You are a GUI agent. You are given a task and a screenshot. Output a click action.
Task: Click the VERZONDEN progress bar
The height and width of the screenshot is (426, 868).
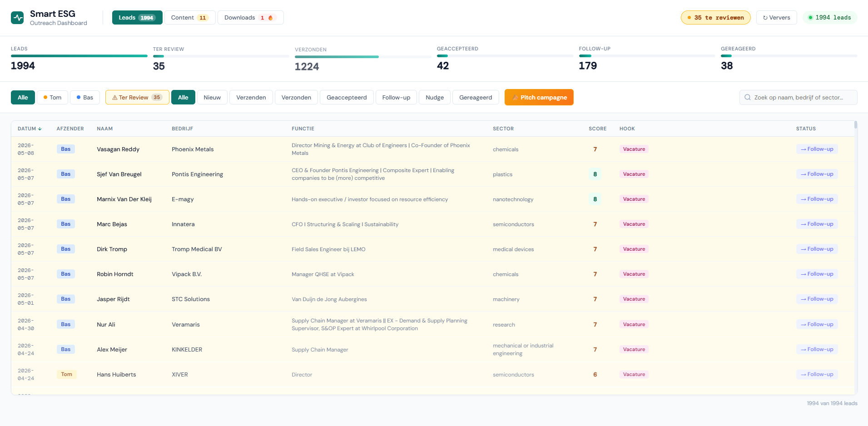tap(363, 57)
